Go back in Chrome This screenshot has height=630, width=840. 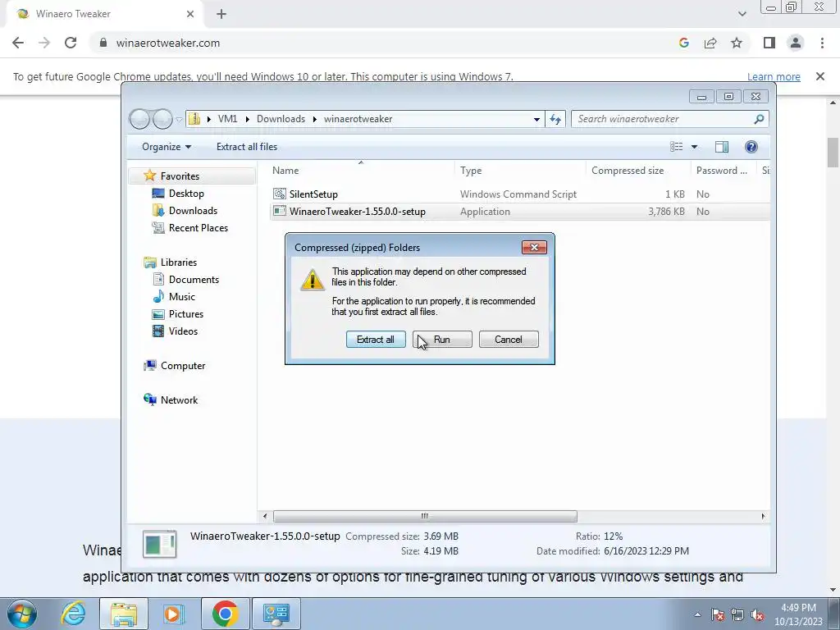(x=18, y=43)
